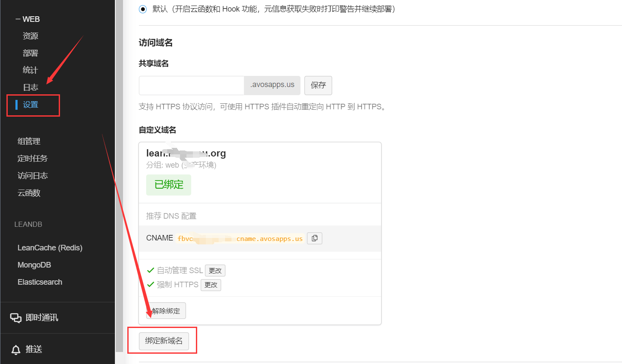Click 更改 next to 强制 HTTPS
Screen dimensions: 622x364
(211, 285)
